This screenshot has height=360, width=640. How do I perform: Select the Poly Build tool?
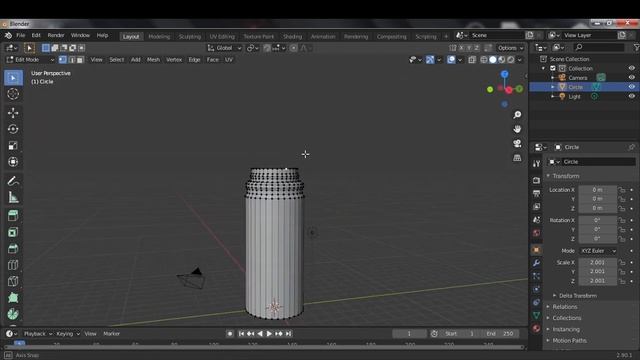(13, 298)
